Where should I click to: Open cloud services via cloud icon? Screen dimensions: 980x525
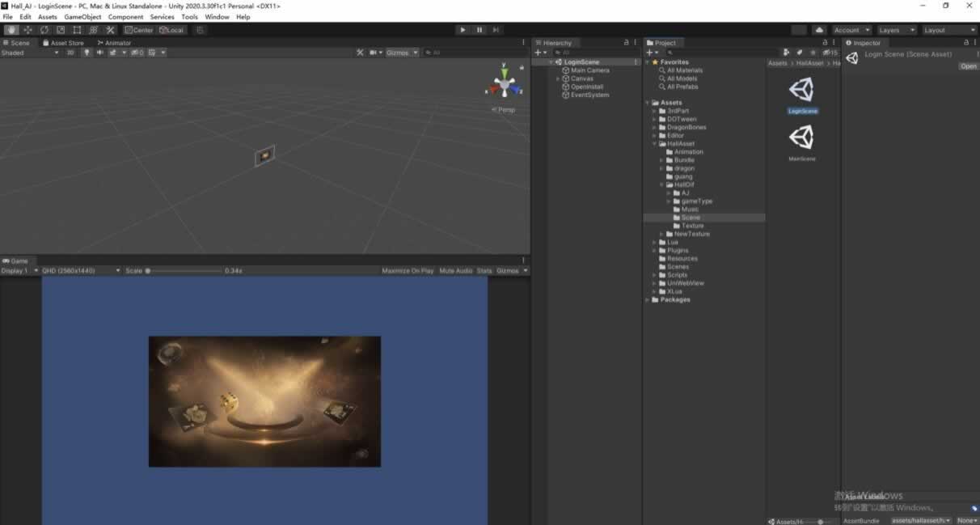pyautogui.click(x=819, y=30)
